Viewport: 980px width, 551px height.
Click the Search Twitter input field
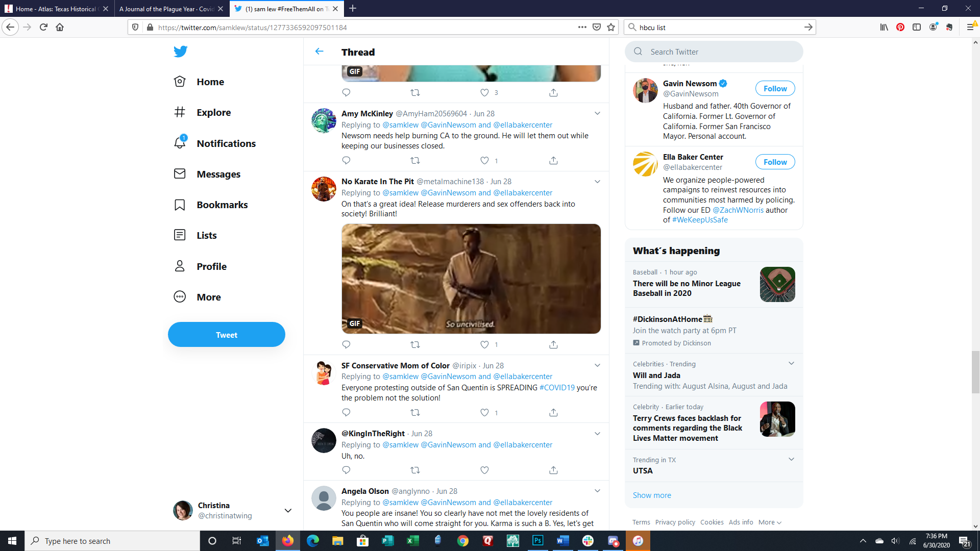720,52
